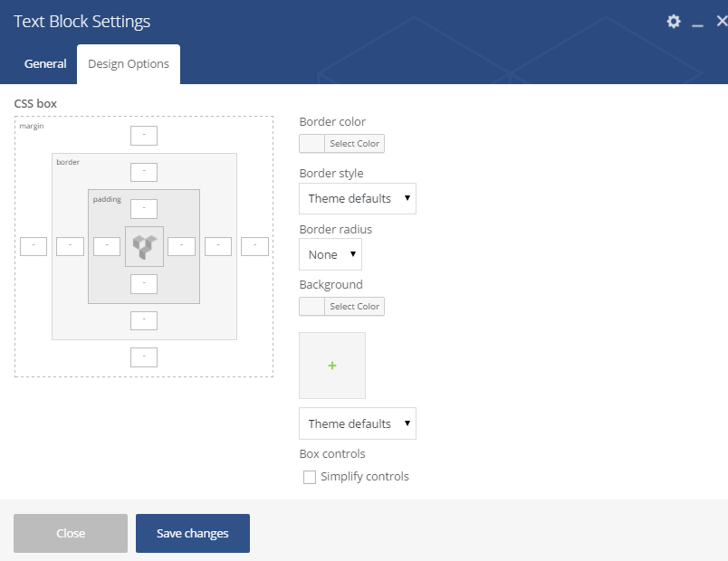Click the Visual Composer cube logo
Image resolution: width=728 pixels, height=561 pixels.
[x=144, y=246]
